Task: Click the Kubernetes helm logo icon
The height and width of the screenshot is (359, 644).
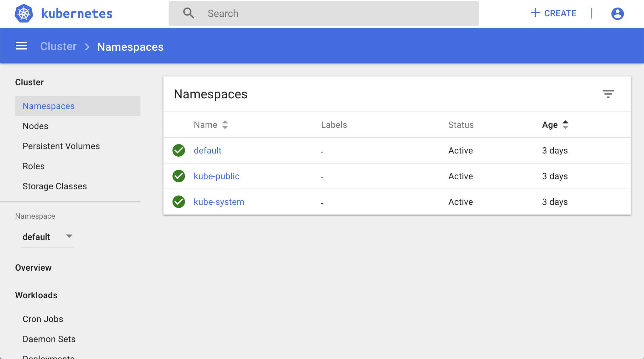Action: click(24, 13)
